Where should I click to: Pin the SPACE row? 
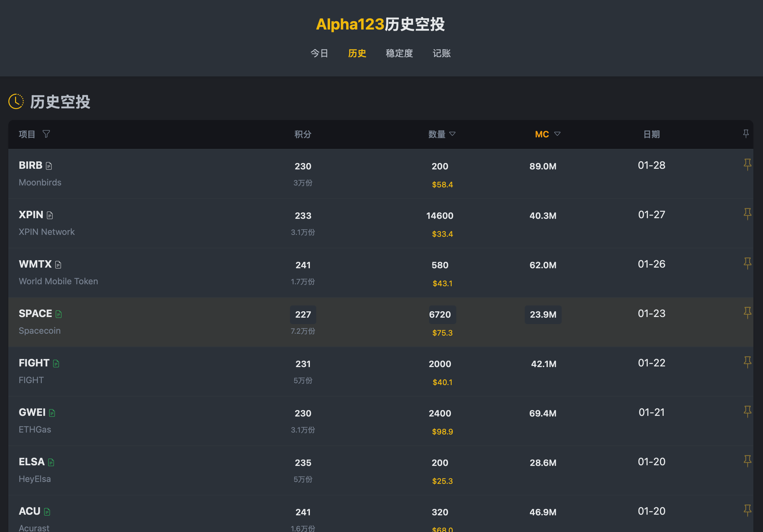coord(747,313)
